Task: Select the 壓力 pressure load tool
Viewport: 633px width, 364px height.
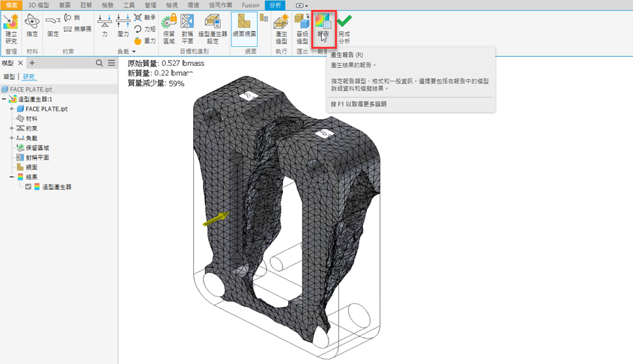Action: pyautogui.click(x=123, y=26)
